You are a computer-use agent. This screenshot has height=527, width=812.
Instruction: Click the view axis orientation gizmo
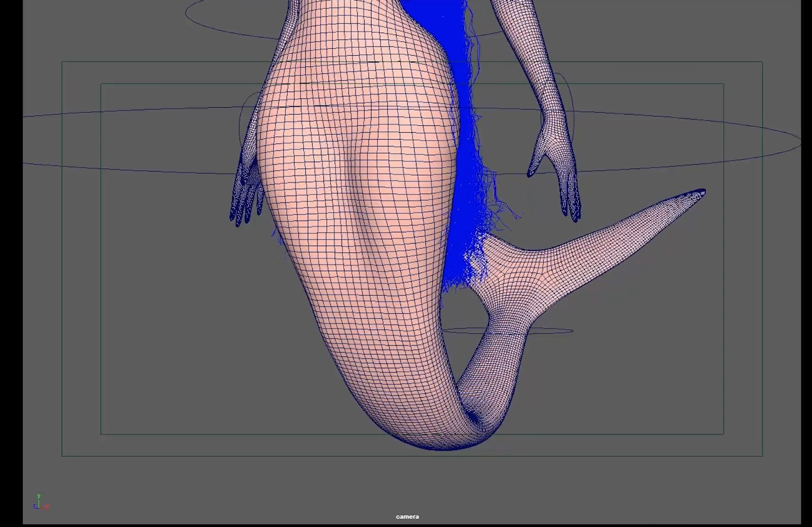pyautogui.click(x=41, y=503)
